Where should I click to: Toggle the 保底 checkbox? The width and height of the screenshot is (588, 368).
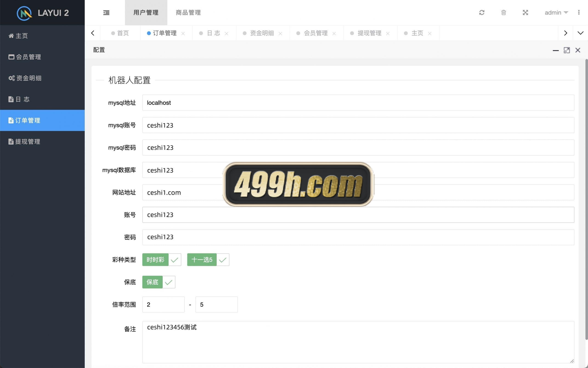click(159, 282)
